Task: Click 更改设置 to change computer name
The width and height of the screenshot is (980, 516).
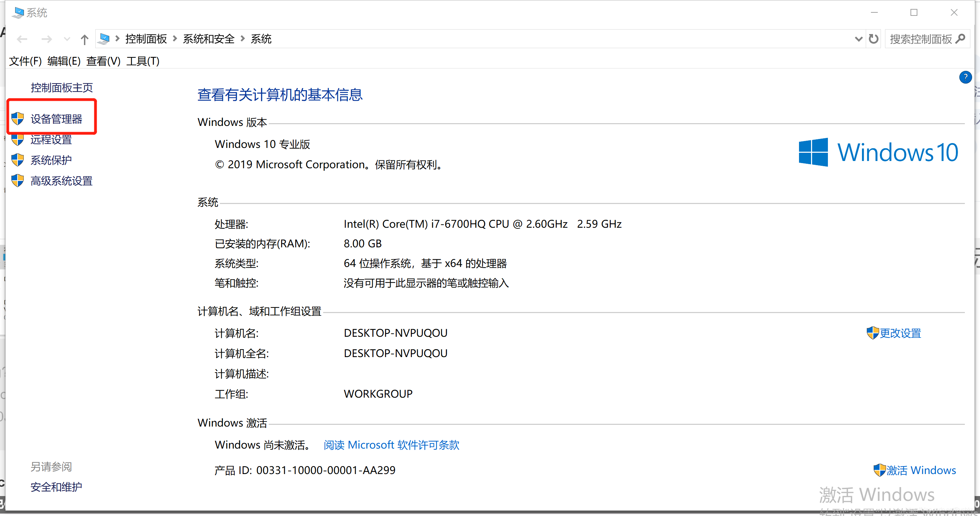Action: [x=900, y=333]
